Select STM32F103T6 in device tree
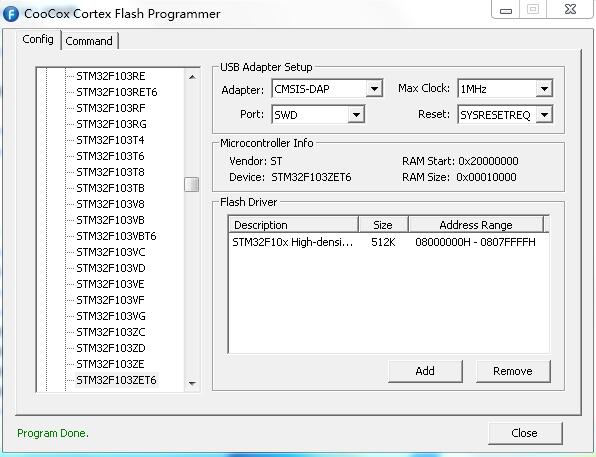Screen dimensions: 596x457 click(110, 156)
